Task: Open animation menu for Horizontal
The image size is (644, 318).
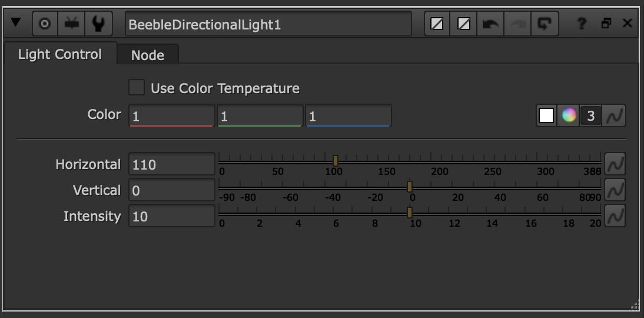Action: pos(615,164)
